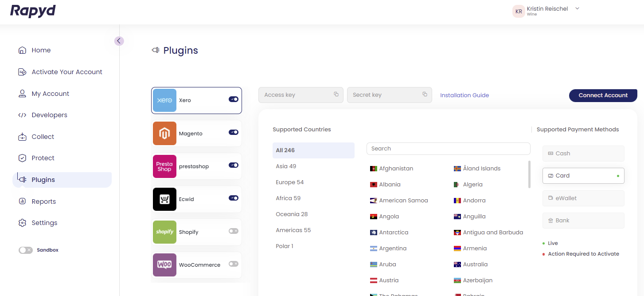The width and height of the screenshot is (644, 296).
Task: Click the Plugins plug icon in sidebar
Action: (22, 180)
